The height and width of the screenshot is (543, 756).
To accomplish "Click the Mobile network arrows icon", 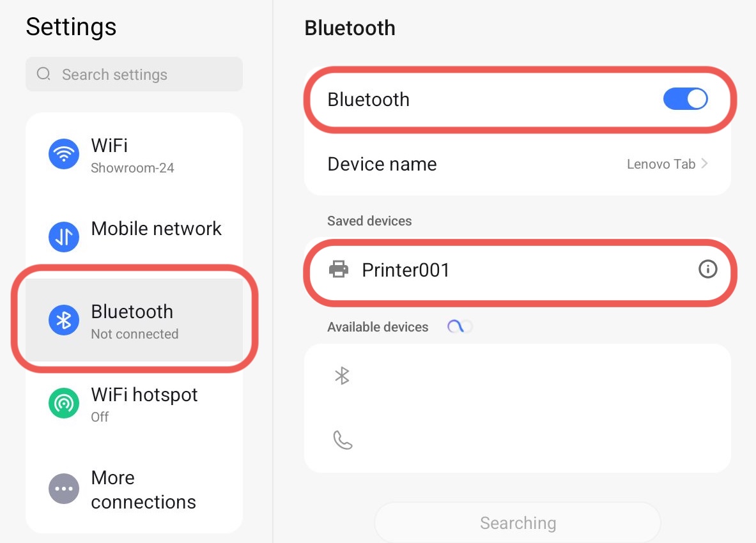I will coord(64,237).
